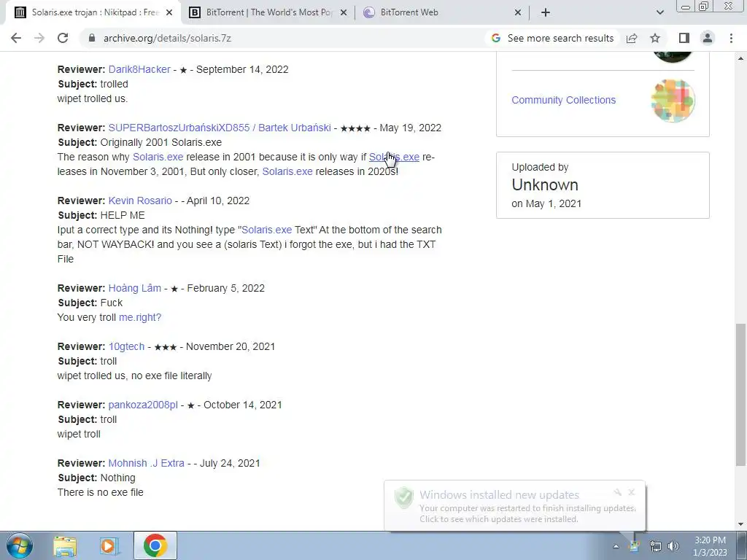
Task: Click the page vertical scrollbar thumb
Action: tap(741, 394)
